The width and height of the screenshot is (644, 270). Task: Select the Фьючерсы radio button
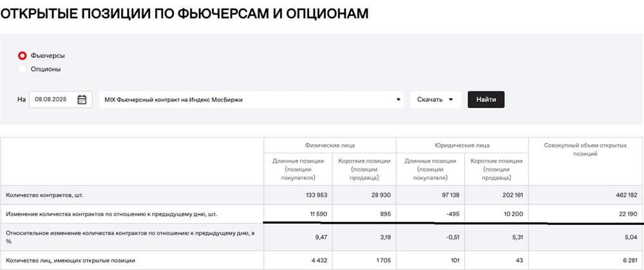(23, 55)
